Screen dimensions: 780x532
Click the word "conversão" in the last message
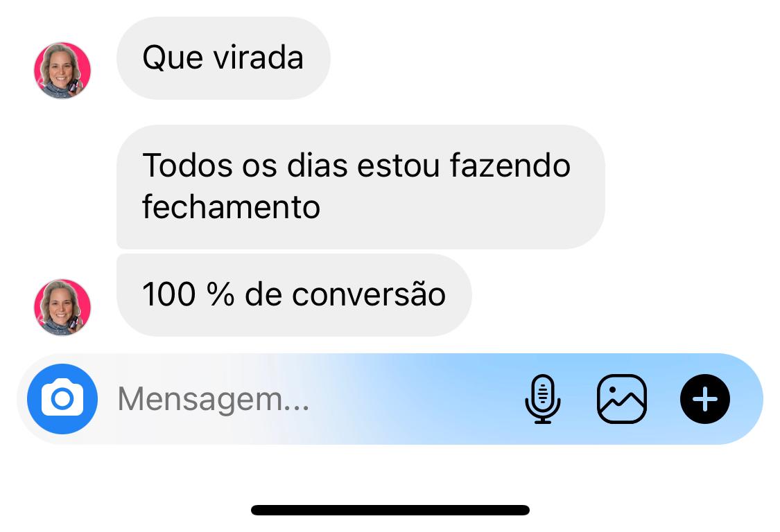coord(369,294)
